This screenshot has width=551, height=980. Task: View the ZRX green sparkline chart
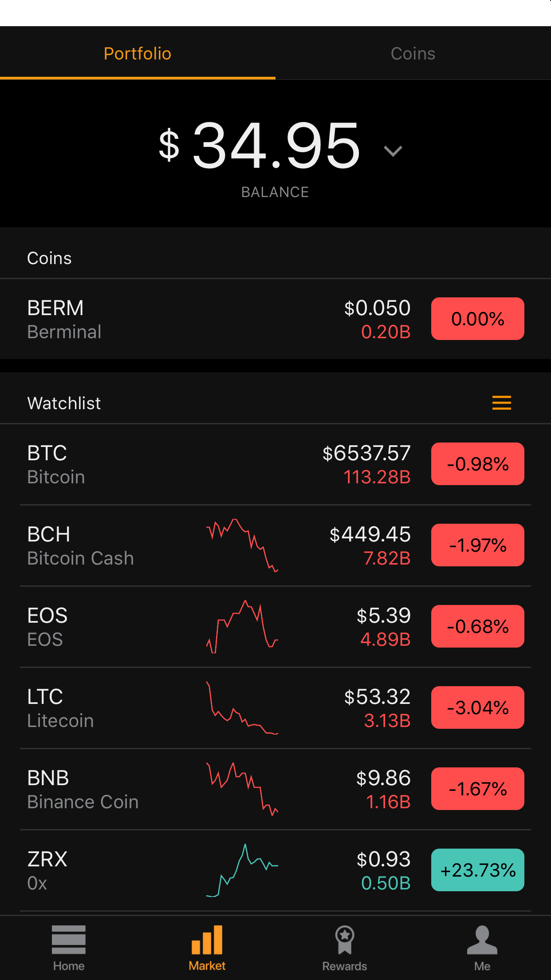[x=242, y=870]
